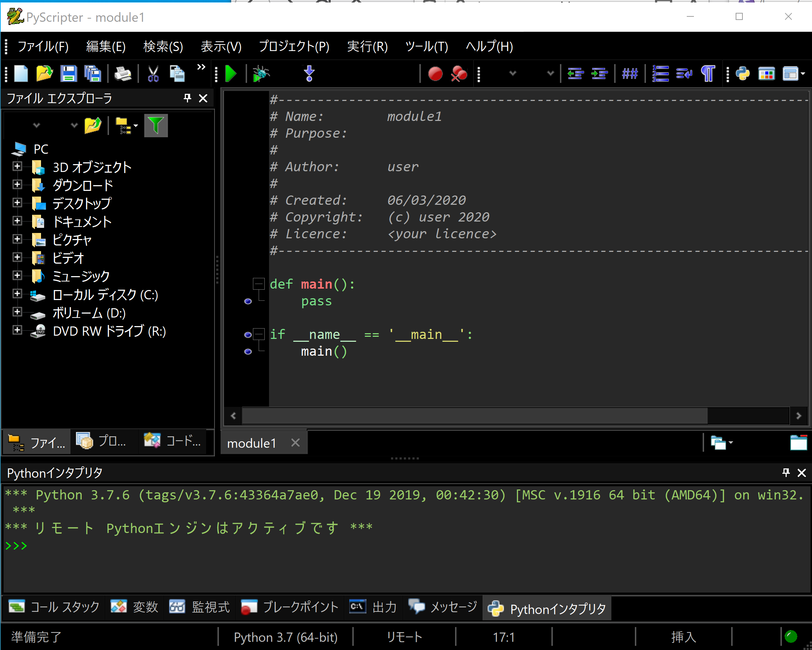Open the 表示(V) menu

click(x=221, y=46)
